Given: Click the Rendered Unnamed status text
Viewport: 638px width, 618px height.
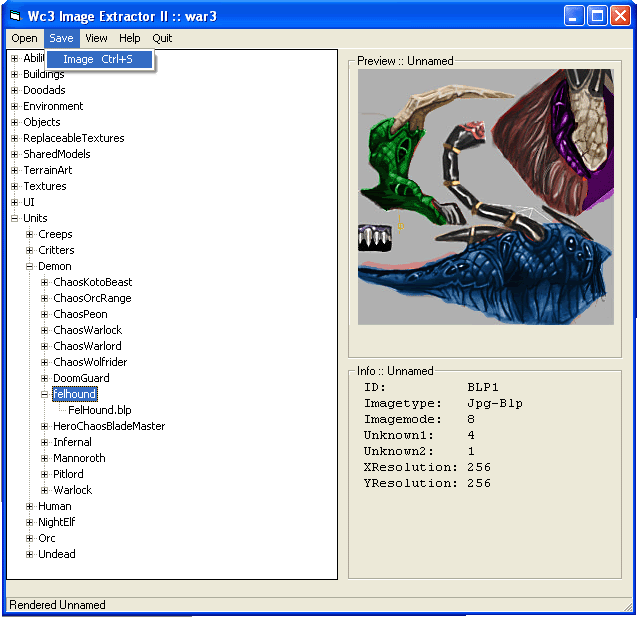Looking at the screenshot, I should pyautogui.click(x=57, y=605).
